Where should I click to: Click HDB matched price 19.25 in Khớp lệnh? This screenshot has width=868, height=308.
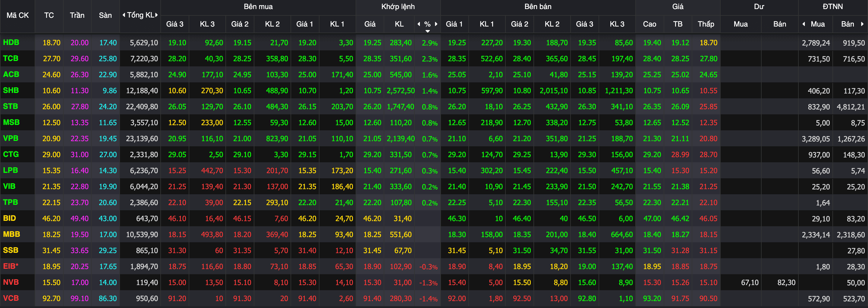coord(372,43)
